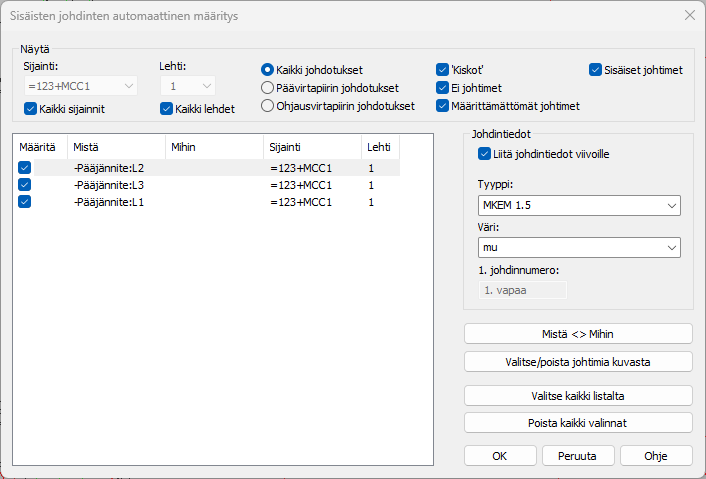
Task: Toggle the Kaikki lehdet checkbox
Action: (166, 108)
